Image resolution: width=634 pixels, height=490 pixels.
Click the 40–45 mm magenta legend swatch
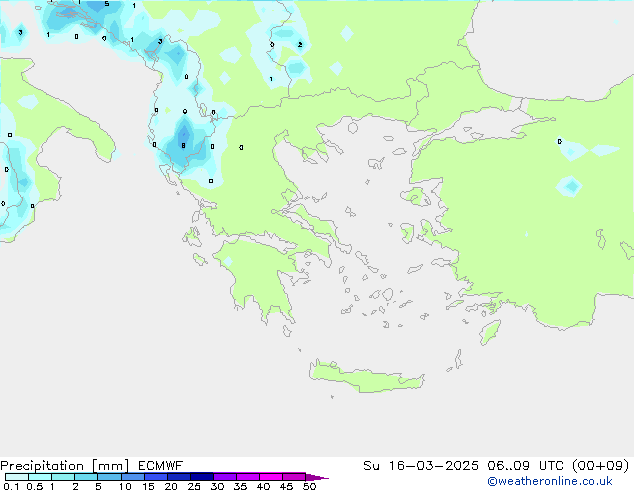pos(271,477)
